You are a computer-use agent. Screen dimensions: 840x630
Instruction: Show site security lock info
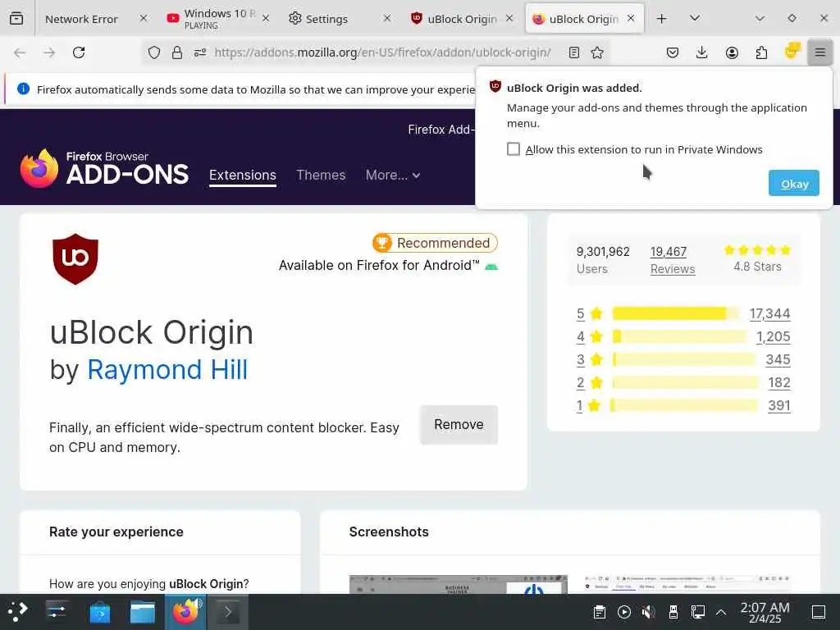[177, 52]
